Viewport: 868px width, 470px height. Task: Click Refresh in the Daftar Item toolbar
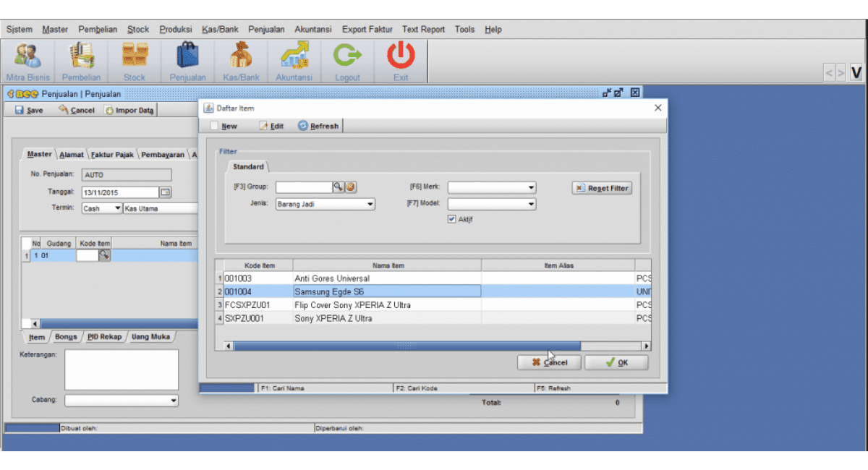point(318,126)
